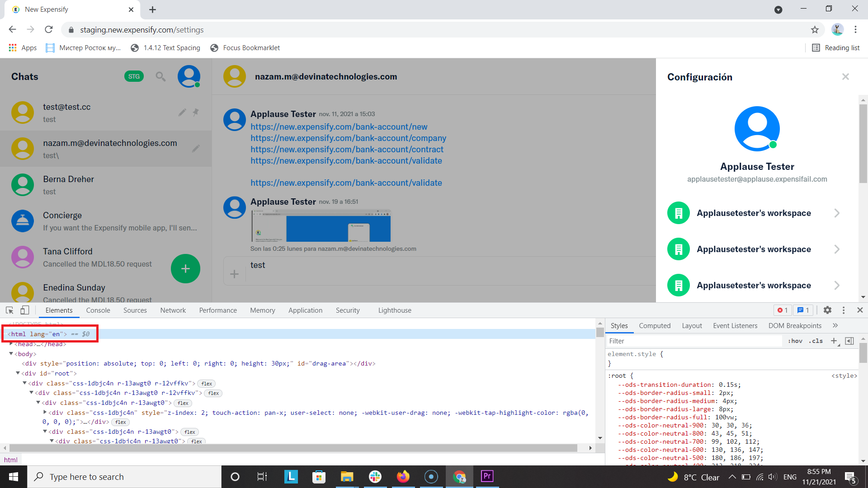Toggle the .cls classes button

click(x=816, y=341)
